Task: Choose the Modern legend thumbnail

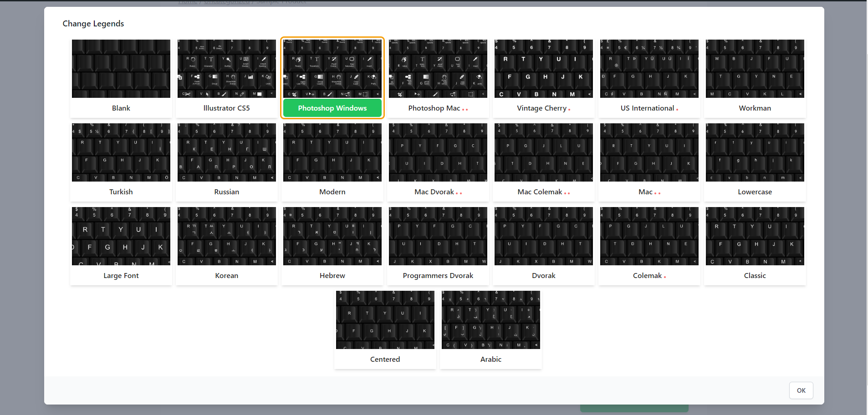Action: tap(332, 152)
